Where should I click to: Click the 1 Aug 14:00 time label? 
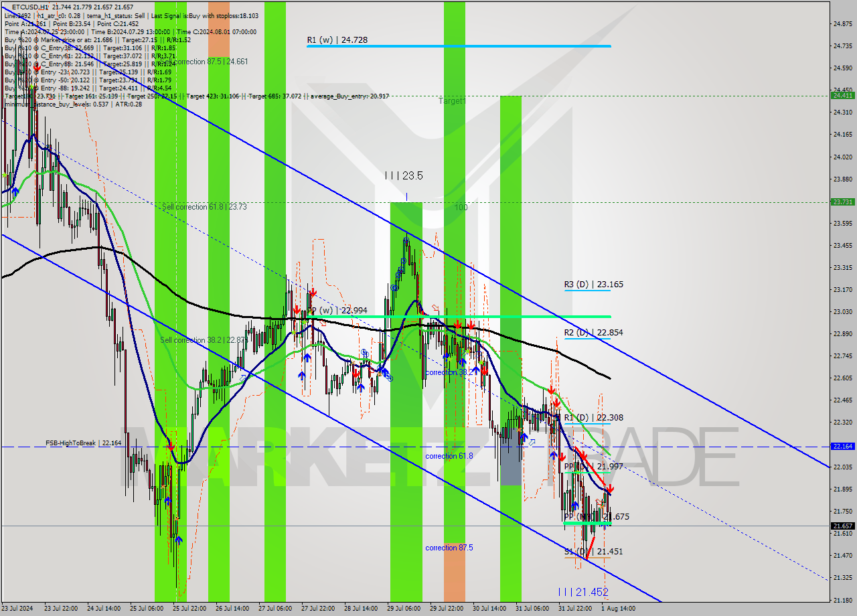pos(618,609)
